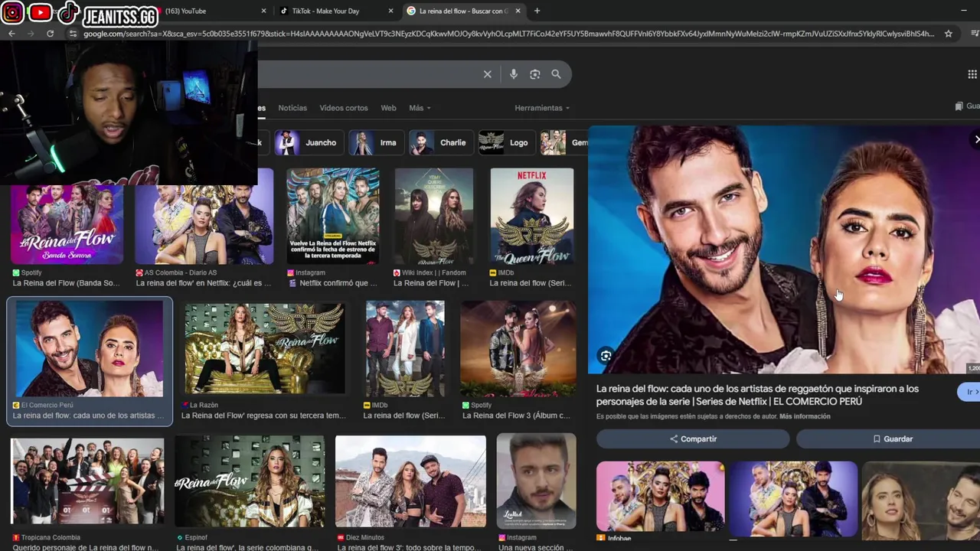
Task: Reload the page with the refresh icon
Action: tap(50, 34)
